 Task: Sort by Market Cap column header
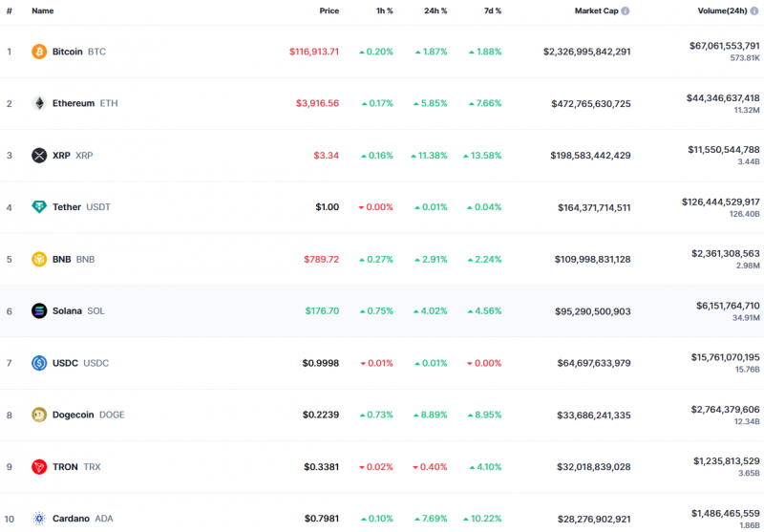[x=596, y=11]
